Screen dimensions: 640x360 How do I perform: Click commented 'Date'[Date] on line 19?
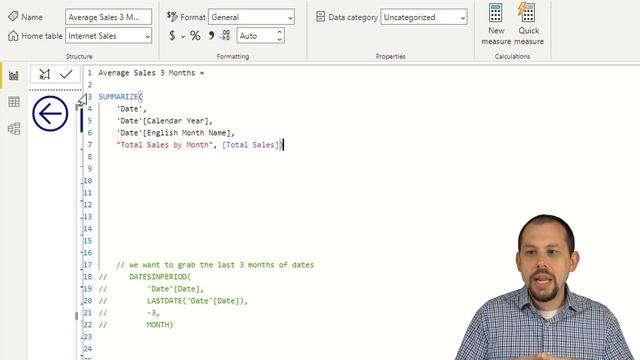coord(176,289)
